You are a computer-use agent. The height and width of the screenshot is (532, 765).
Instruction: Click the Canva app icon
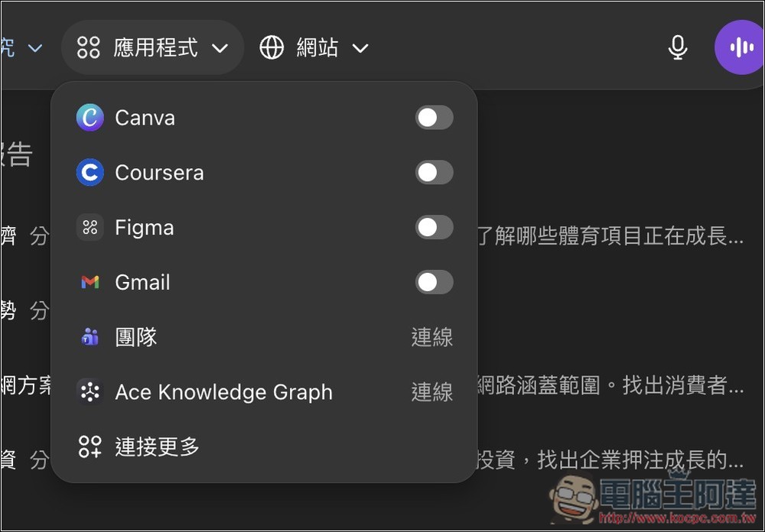point(90,118)
